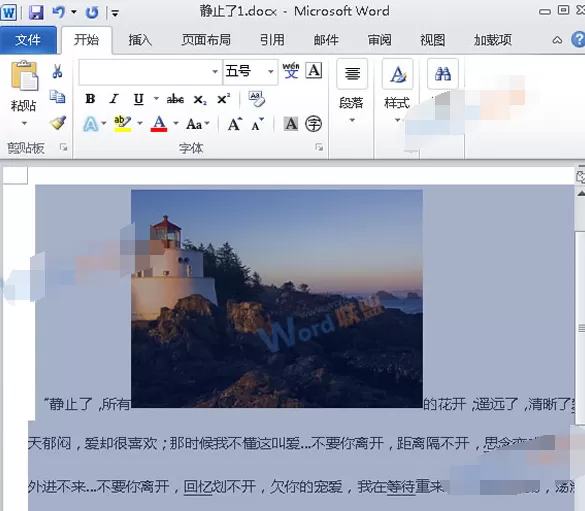Clear formatting with the eraser icon
Image resolution: width=585 pixels, height=511 pixels.
(257, 98)
